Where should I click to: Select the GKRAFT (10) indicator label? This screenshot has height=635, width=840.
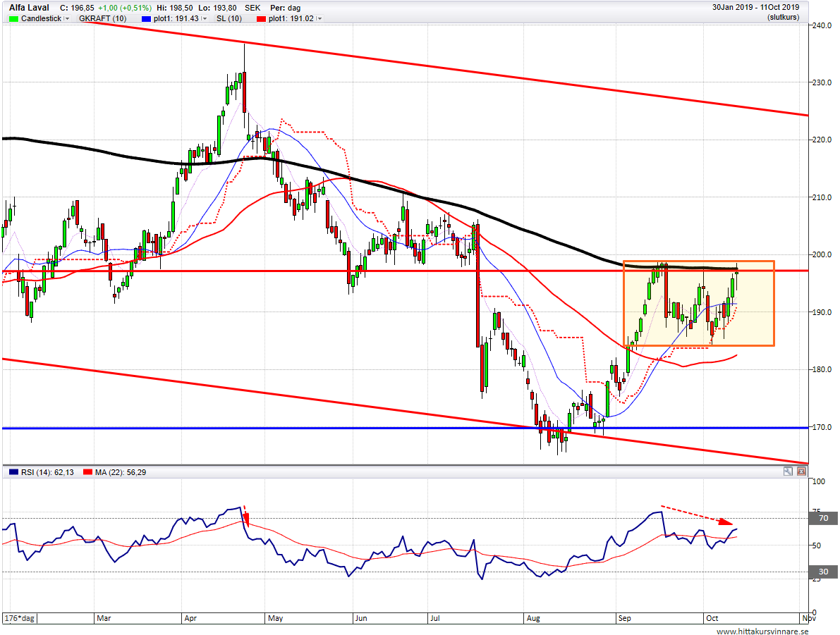pyautogui.click(x=103, y=18)
